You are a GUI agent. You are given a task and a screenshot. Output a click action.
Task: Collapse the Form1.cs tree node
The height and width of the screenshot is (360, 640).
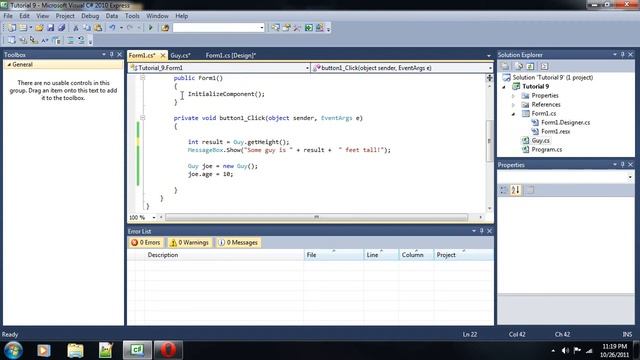(513, 114)
